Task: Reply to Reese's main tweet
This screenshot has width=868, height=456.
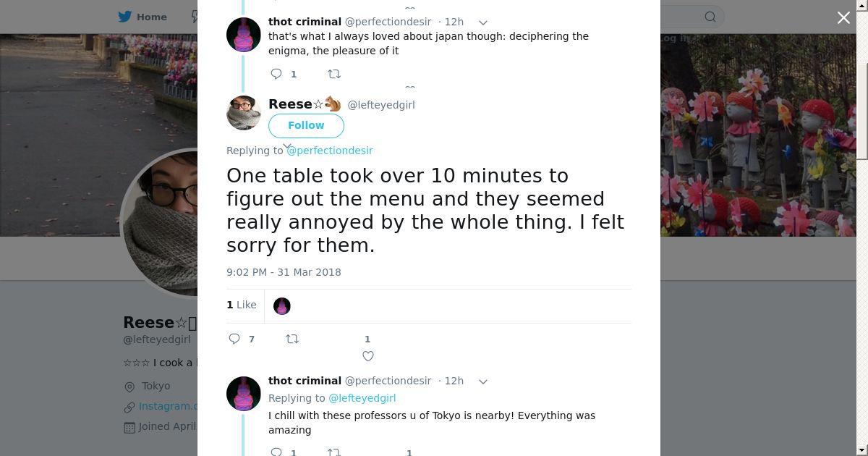Action: [234, 339]
